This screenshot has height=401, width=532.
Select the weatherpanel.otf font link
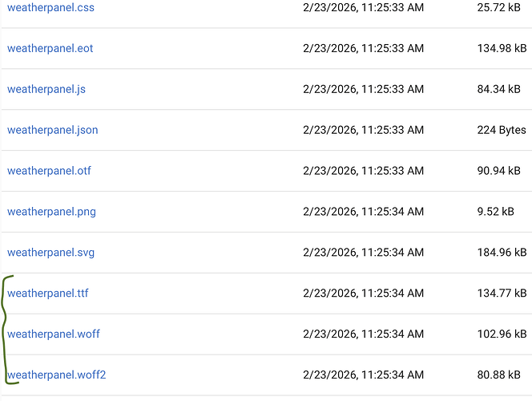point(49,171)
